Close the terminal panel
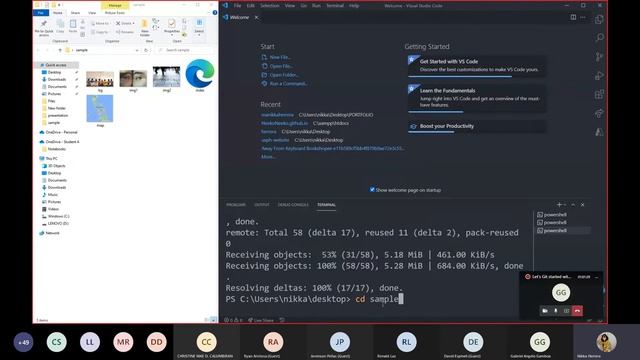Image resolution: width=640 pixels, height=360 pixels. tap(582, 204)
